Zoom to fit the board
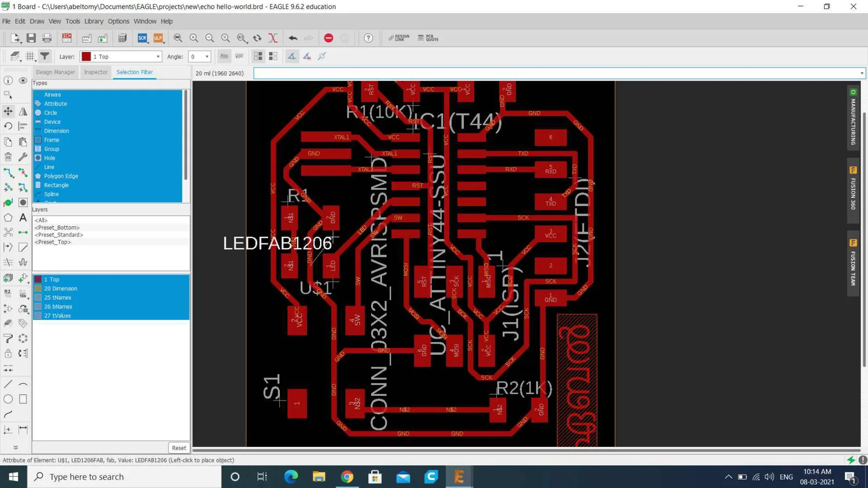Image resolution: width=868 pixels, height=488 pixels. tap(178, 38)
